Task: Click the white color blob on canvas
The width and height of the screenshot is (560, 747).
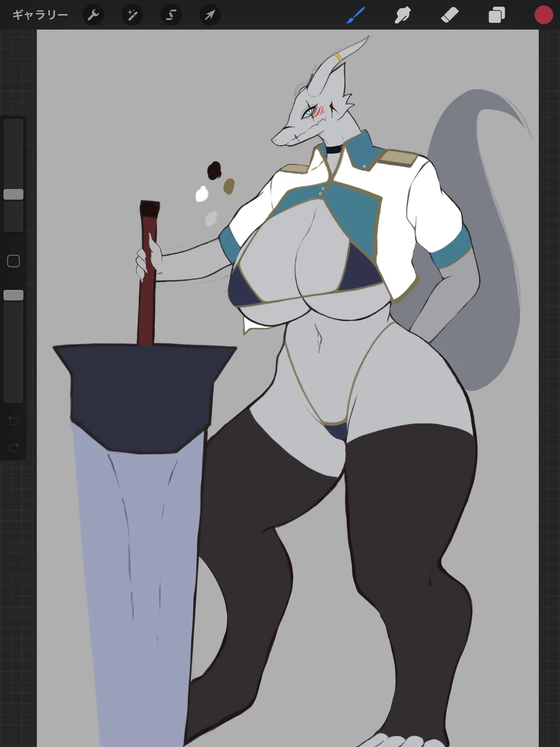Action: 202,194
